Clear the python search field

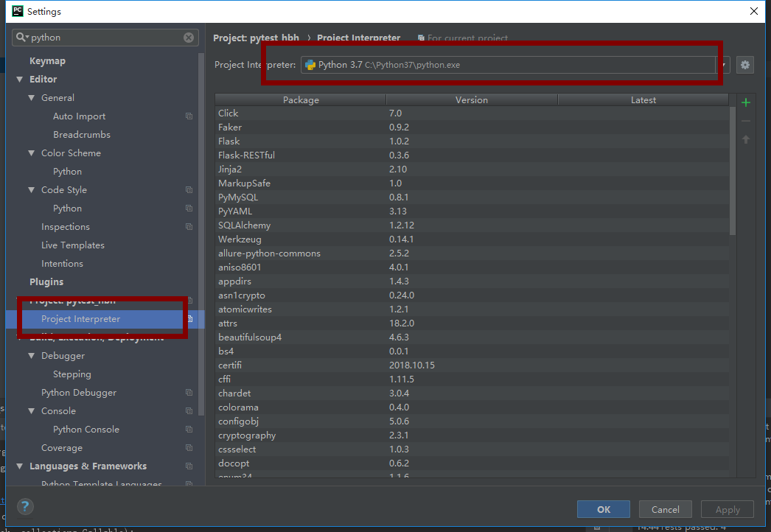click(188, 38)
